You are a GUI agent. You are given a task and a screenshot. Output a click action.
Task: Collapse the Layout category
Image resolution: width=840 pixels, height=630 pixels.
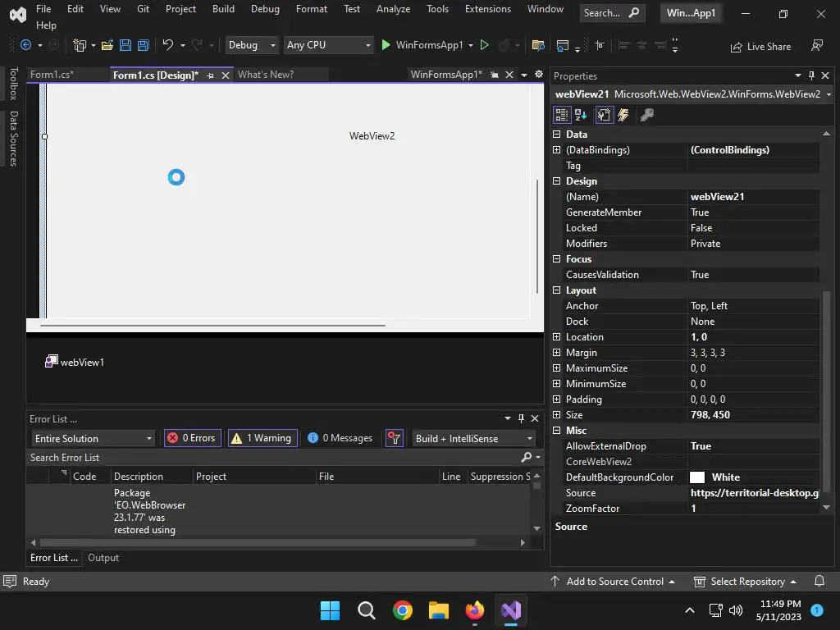click(x=557, y=290)
